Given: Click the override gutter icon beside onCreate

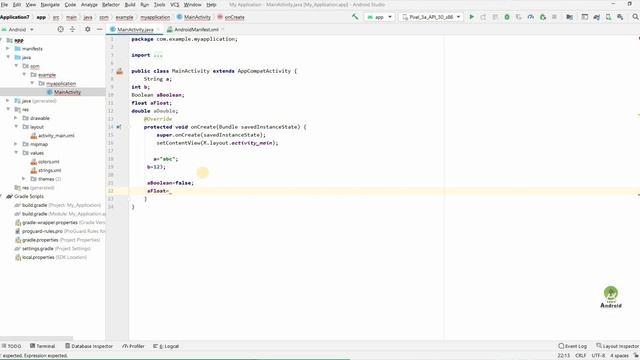Looking at the screenshot, I should pos(119,127).
